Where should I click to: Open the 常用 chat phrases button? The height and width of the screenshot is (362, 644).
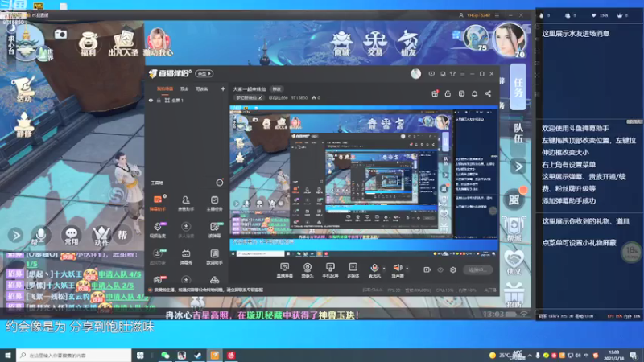pos(71,236)
